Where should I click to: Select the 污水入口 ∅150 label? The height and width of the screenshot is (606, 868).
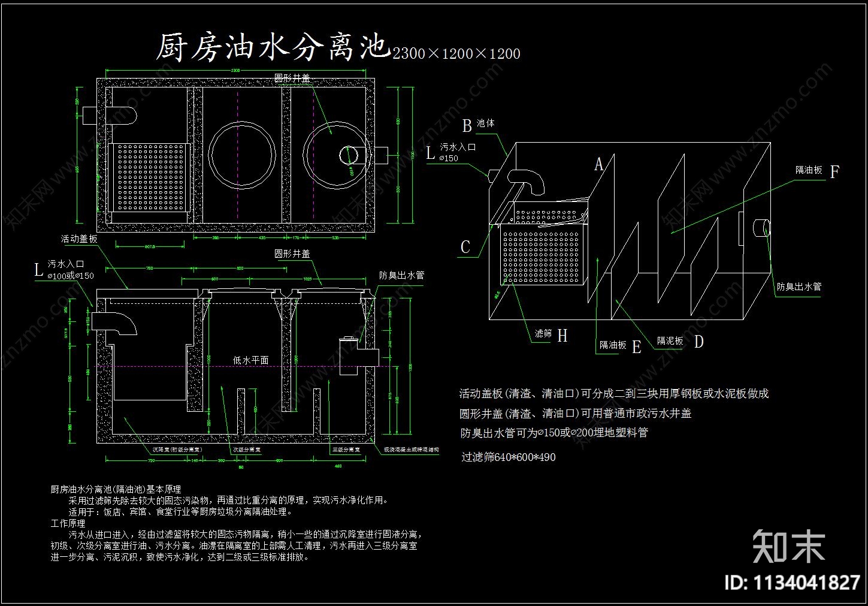(x=458, y=152)
